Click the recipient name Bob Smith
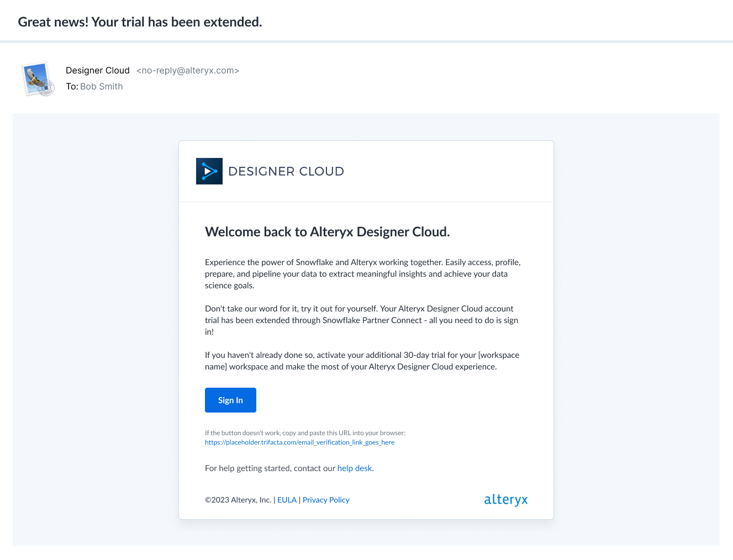This screenshot has height=560, width=733. click(x=102, y=87)
